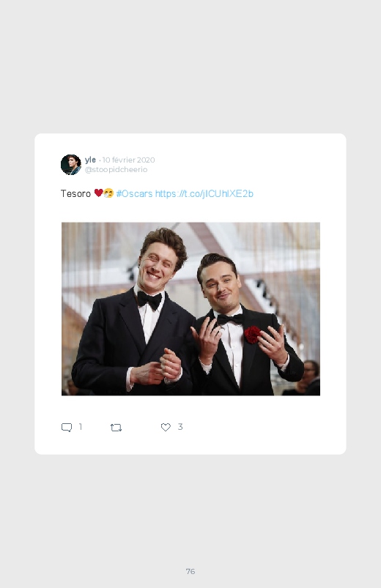Viewport: 381px width, 588px height.
Task: Click the taller man's bow tie
Action: pos(149,300)
